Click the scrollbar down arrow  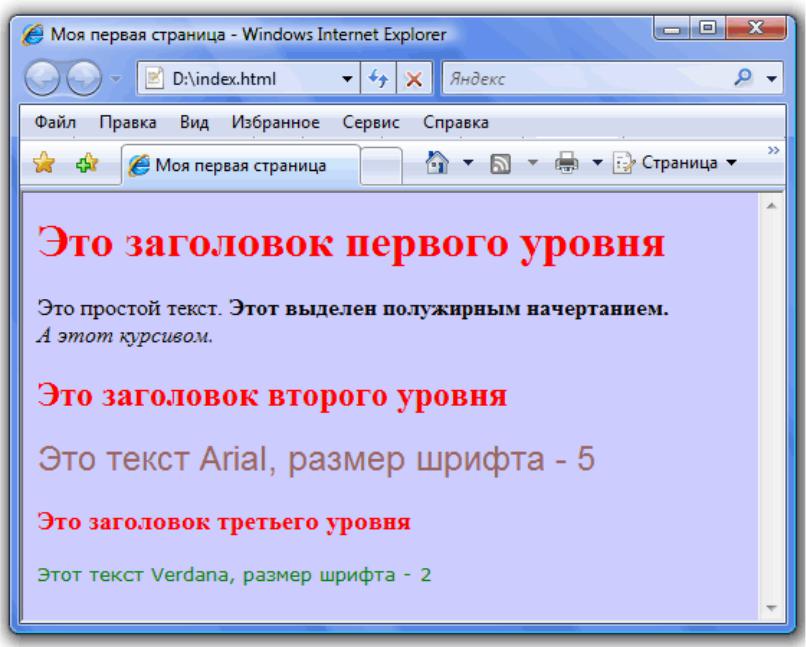click(x=771, y=608)
